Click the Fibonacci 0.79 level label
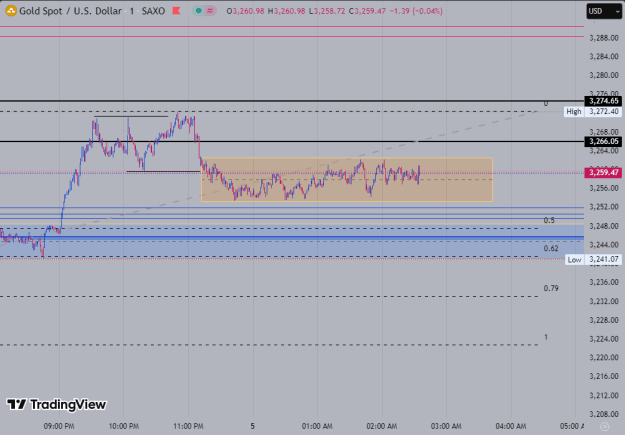625x435 pixels. 551,288
